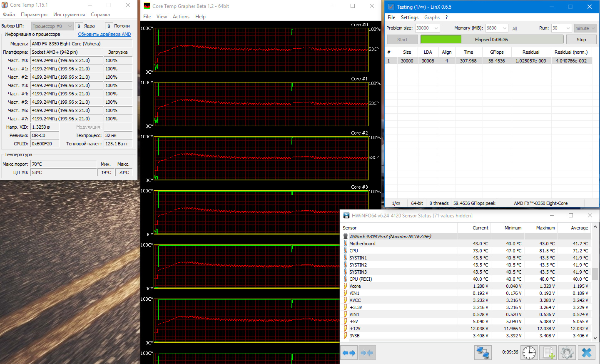600x364 pixels.
Task: Click the LinX elapsed time progress bar
Action: pyautogui.click(x=492, y=40)
